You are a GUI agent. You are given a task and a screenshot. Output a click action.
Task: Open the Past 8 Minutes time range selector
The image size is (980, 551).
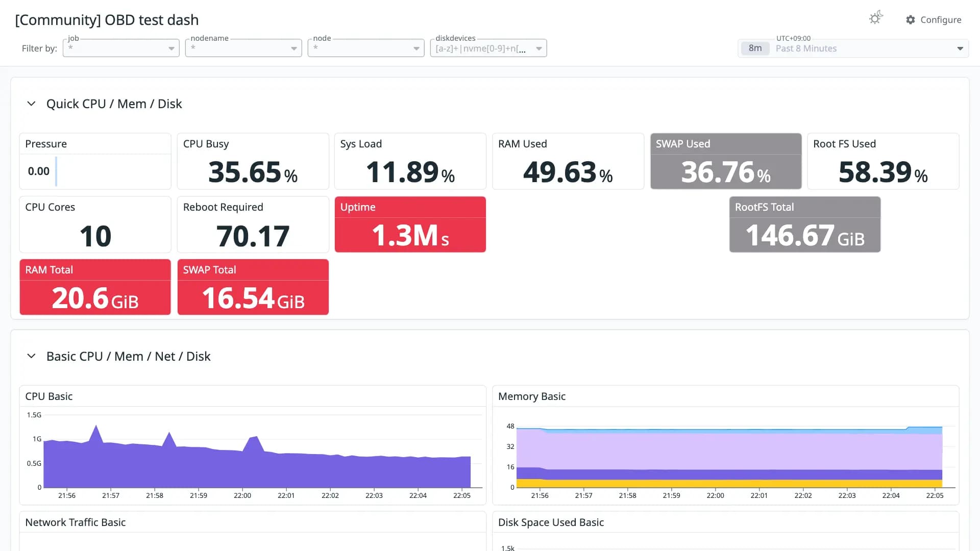853,48
